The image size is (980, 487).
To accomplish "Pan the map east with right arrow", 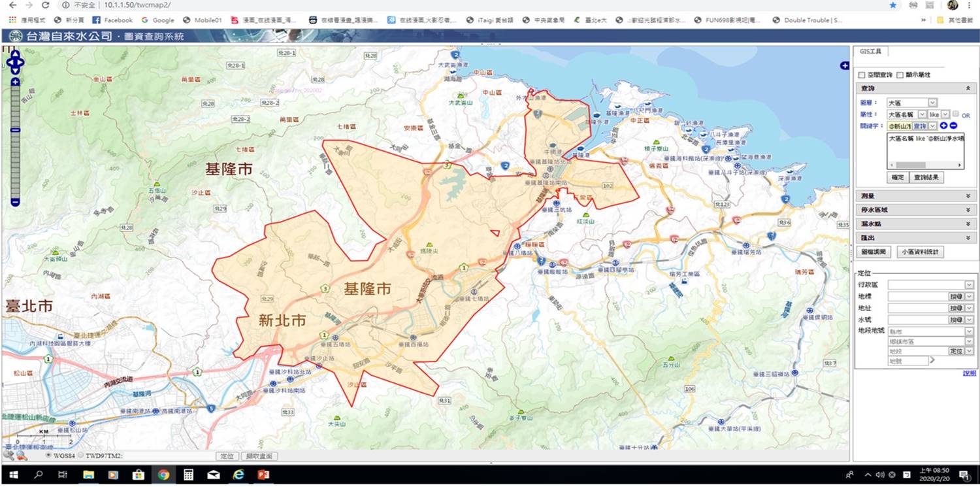I will click(20, 63).
